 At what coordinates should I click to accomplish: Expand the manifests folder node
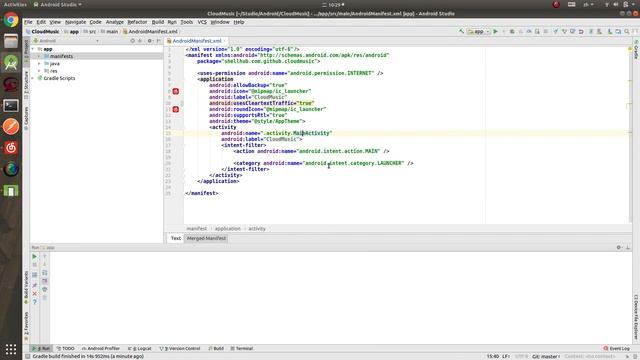pyautogui.click(x=39, y=56)
